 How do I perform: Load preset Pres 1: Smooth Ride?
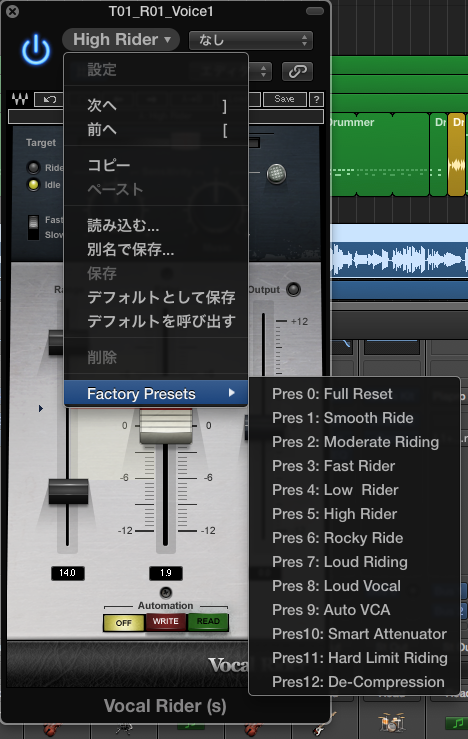pos(354,418)
